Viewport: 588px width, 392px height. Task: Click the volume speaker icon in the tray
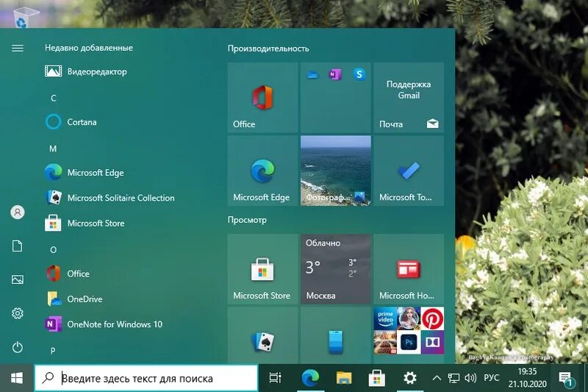[470, 378]
